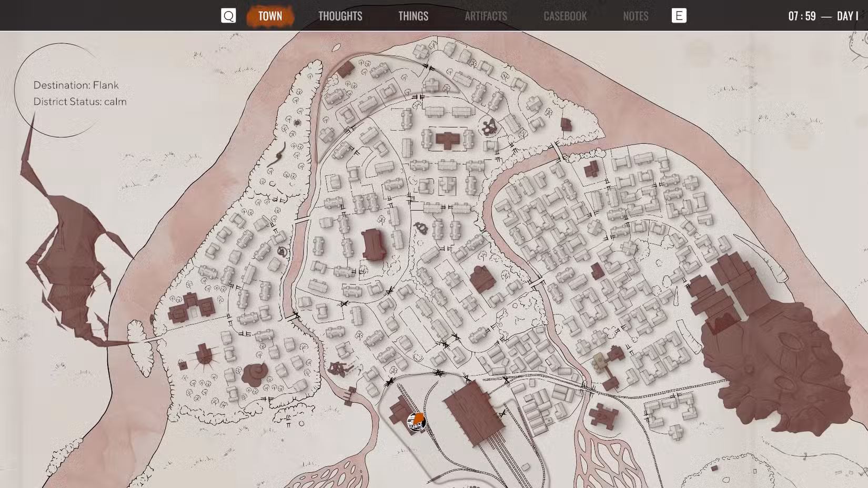Screen dimensions: 868x488
Task: Open the ARTIFACTS section
Action: point(486,16)
